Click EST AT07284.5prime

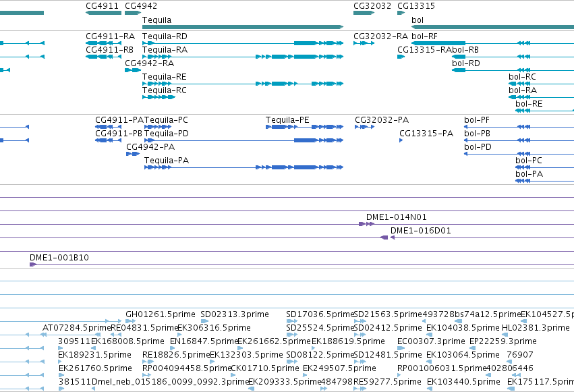76,328
